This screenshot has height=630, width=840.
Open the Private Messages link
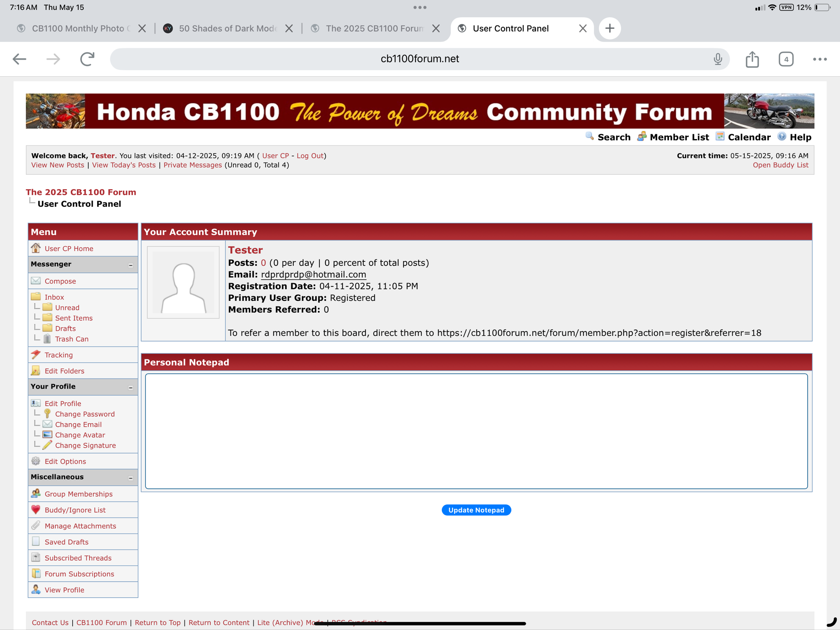click(193, 165)
